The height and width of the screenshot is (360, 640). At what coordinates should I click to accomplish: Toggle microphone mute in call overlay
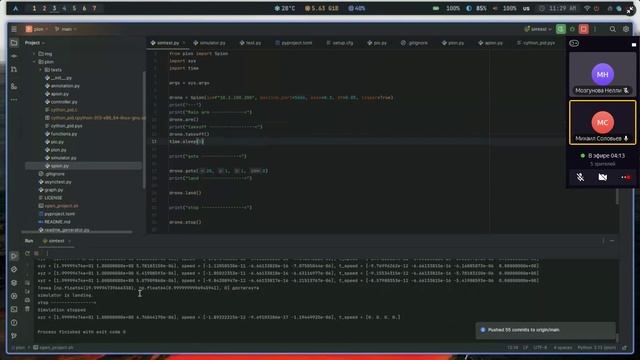click(580, 177)
